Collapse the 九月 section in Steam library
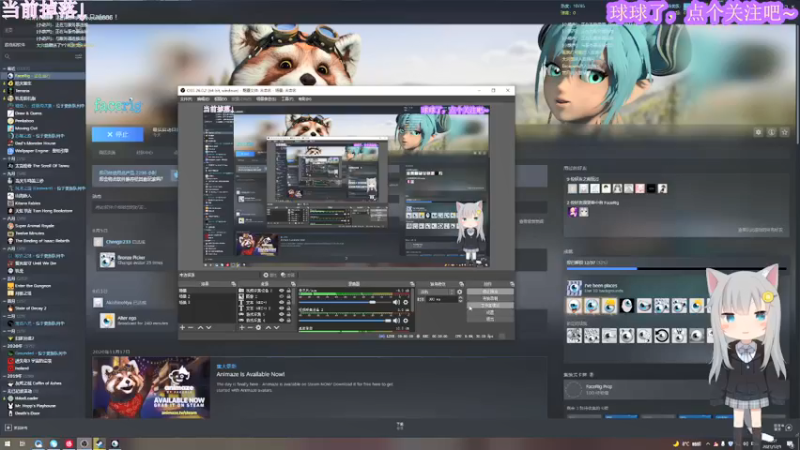This screenshot has width=800, height=450. click(x=5, y=173)
